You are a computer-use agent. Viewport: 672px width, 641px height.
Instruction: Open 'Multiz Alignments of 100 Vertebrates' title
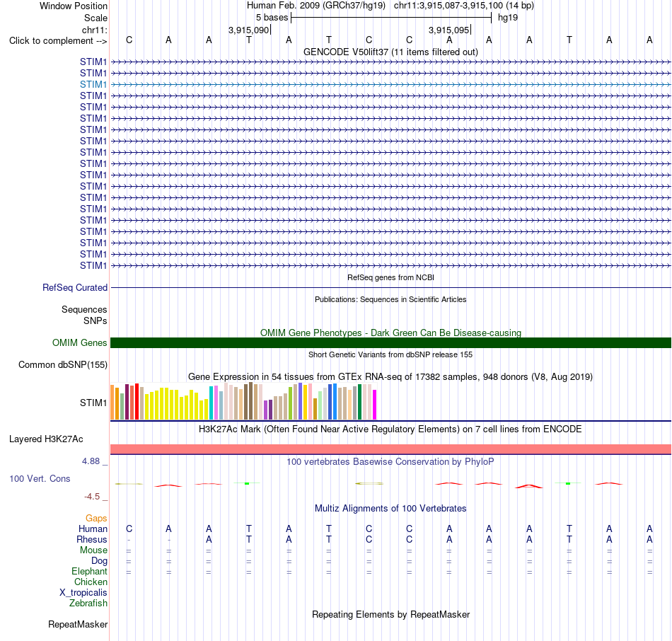[390, 509]
